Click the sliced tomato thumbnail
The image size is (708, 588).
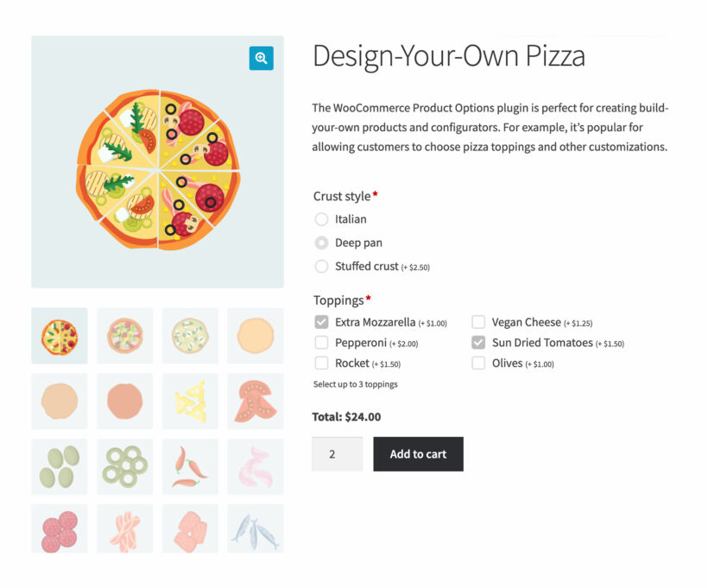pyautogui.click(x=256, y=400)
